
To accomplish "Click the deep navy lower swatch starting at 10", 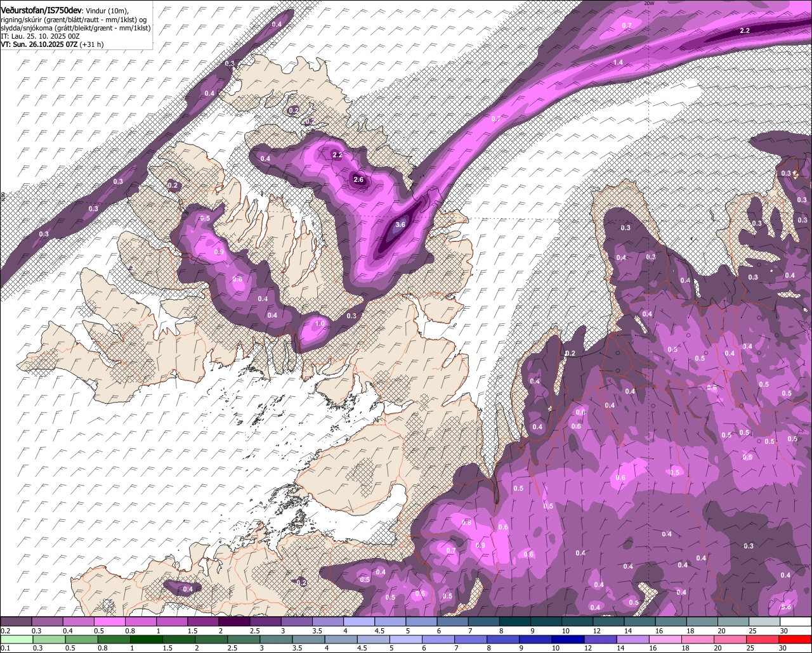I will [x=568, y=639].
